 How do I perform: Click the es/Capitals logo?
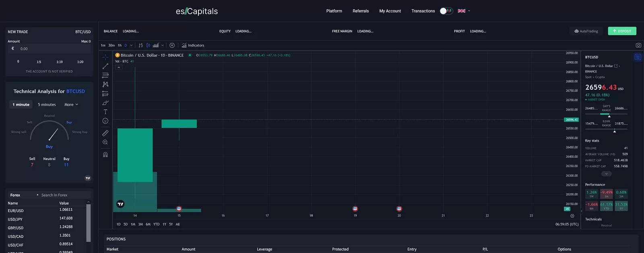(x=197, y=11)
